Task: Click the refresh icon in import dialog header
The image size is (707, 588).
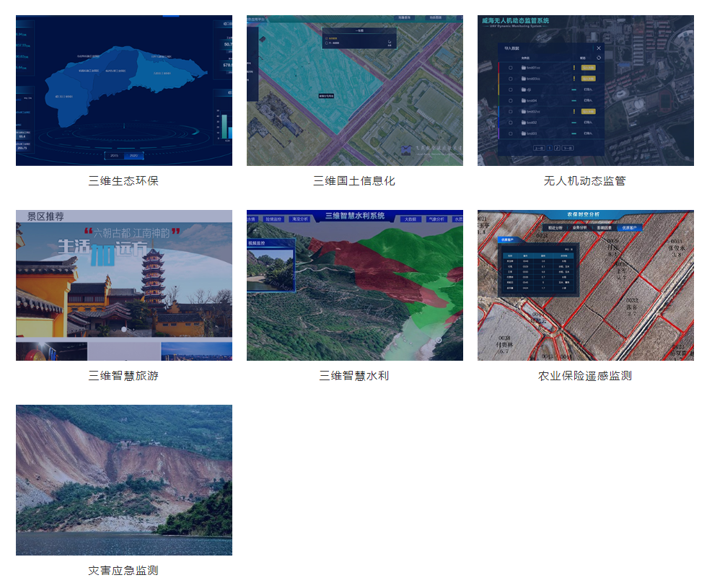Action: [598, 58]
